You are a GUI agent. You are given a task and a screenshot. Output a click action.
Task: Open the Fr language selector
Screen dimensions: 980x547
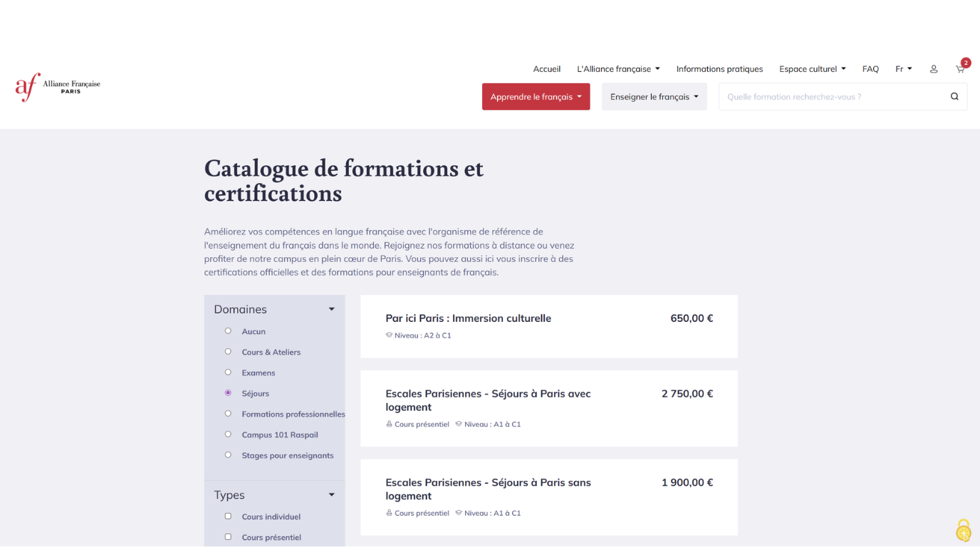[x=904, y=69]
